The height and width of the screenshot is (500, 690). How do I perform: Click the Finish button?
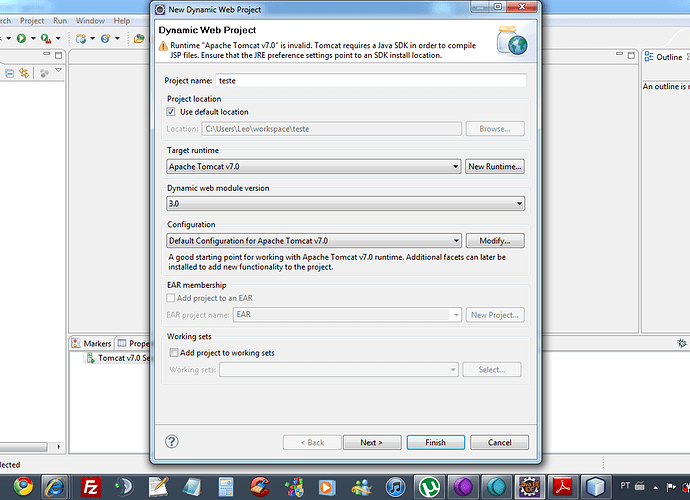pos(436,442)
